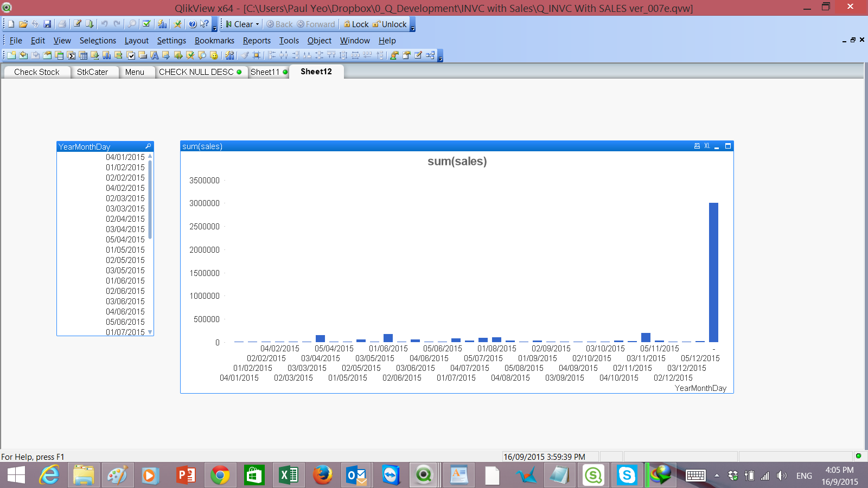Click the tallest bar in sum(sales) chart

[713, 272]
